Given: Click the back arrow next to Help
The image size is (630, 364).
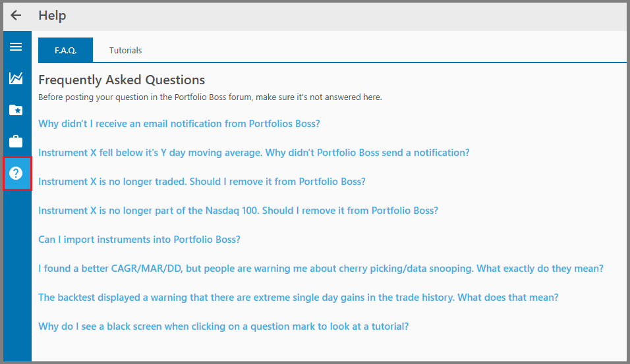Looking at the screenshot, I should 16,15.
